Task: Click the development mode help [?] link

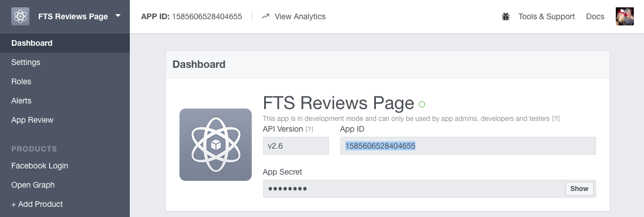Action: point(556,119)
